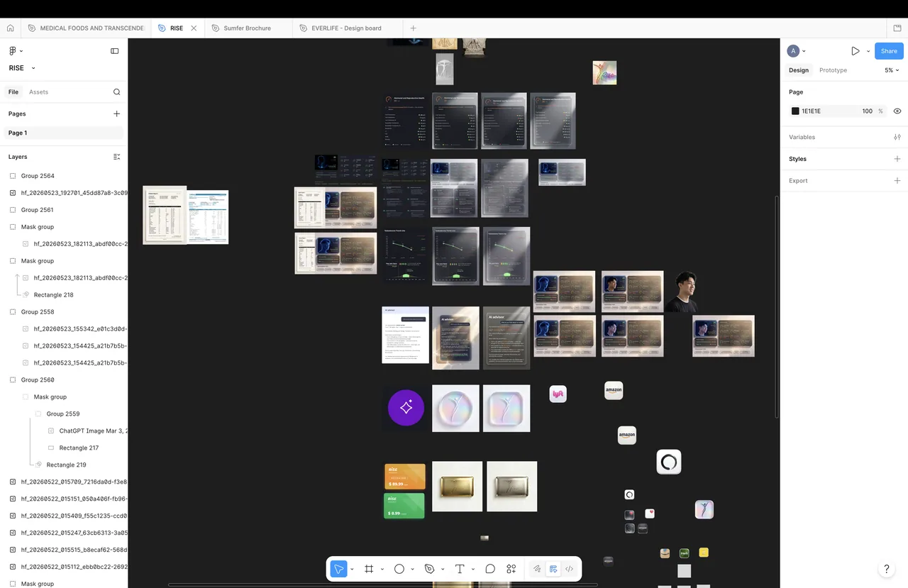
Task: Click the window layout icon top right
Action: click(897, 28)
